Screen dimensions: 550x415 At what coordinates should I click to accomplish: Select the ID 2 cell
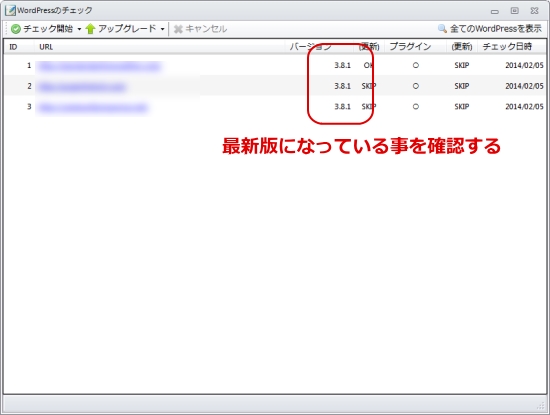[29, 86]
